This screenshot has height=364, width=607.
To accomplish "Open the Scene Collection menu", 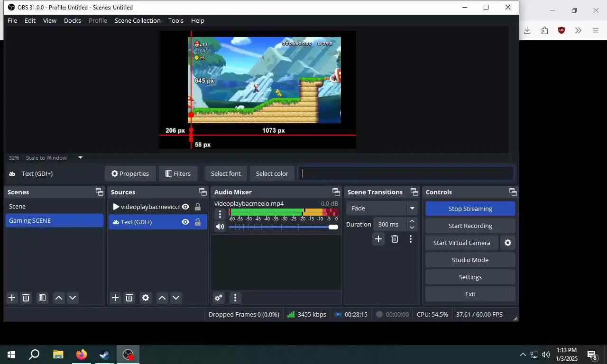I will 138,20.
